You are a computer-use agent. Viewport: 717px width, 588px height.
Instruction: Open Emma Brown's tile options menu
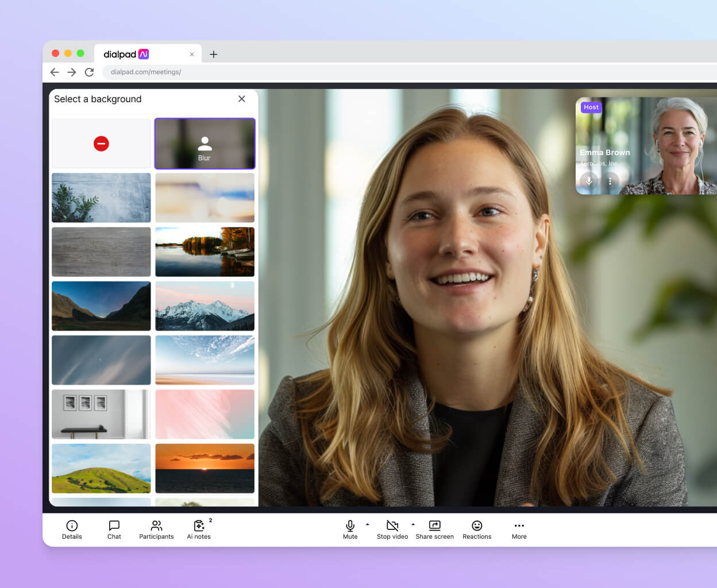[611, 181]
